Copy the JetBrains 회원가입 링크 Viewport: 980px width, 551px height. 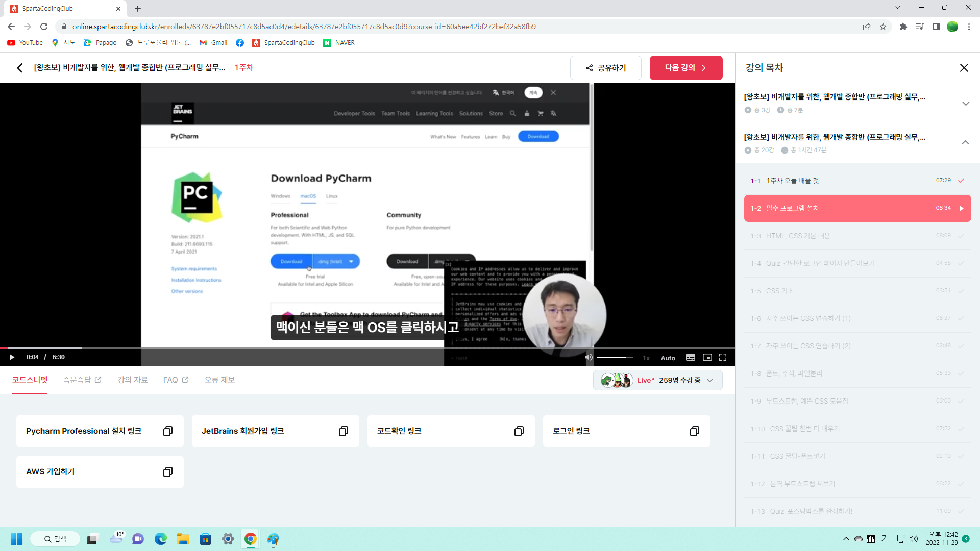coord(343,431)
